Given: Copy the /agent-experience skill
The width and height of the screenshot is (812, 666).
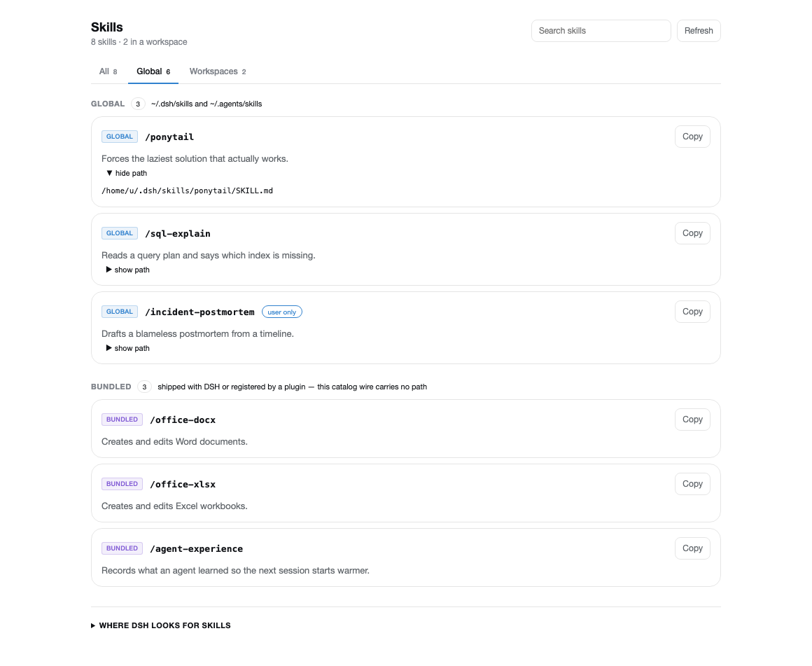Looking at the screenshot, I should coord(692,548).
